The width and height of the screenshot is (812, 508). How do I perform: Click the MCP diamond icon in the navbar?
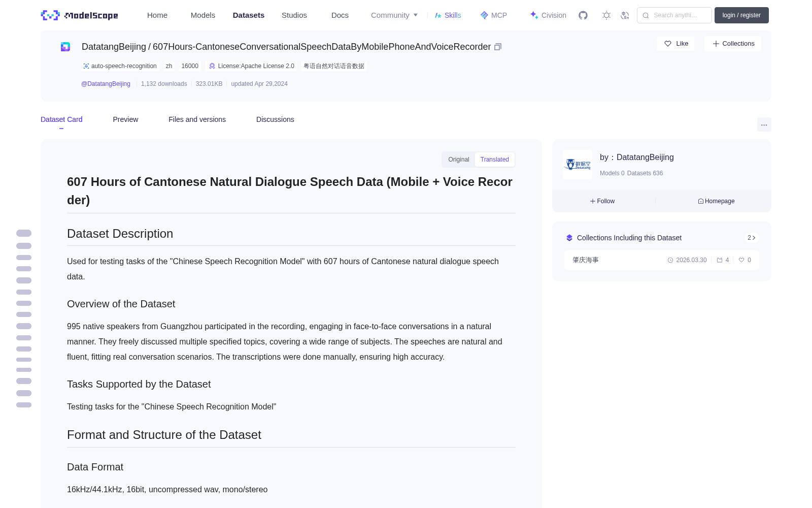tap(484, 15)
